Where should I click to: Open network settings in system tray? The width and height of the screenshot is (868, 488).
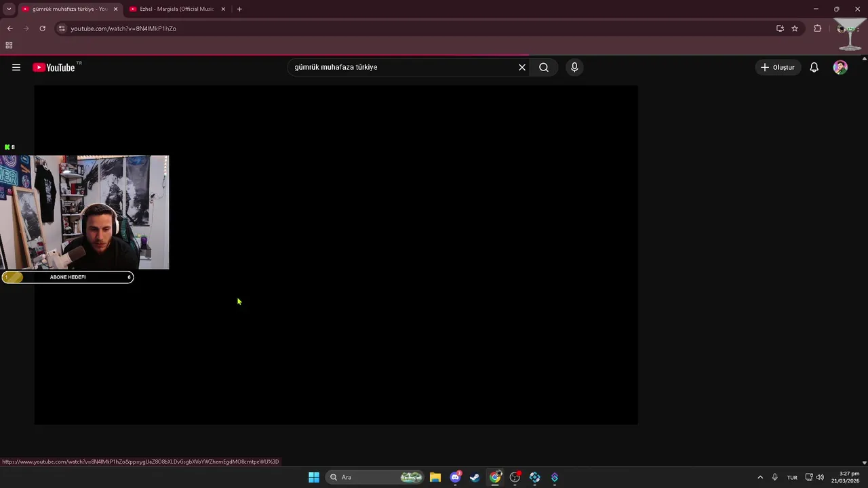point(809,477)
